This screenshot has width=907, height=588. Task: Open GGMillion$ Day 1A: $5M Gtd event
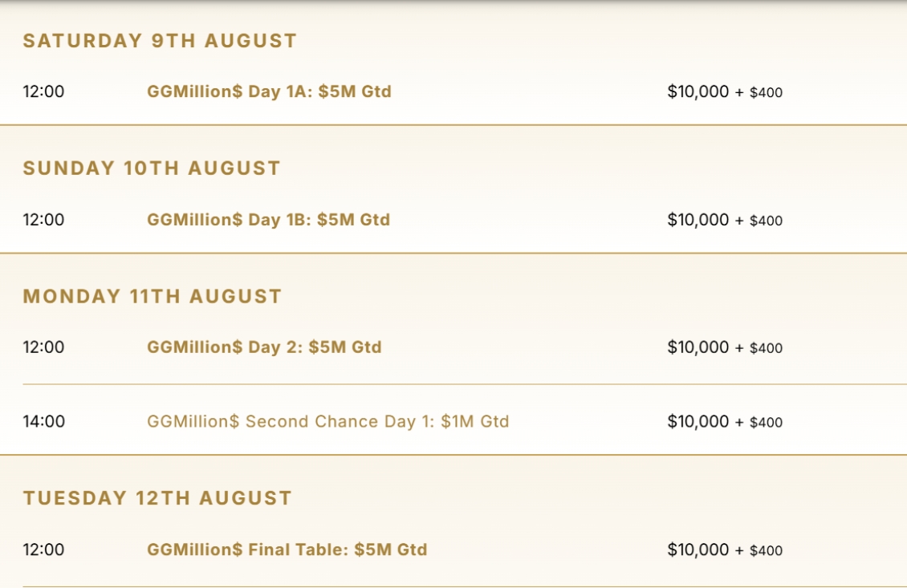[269, 91]
